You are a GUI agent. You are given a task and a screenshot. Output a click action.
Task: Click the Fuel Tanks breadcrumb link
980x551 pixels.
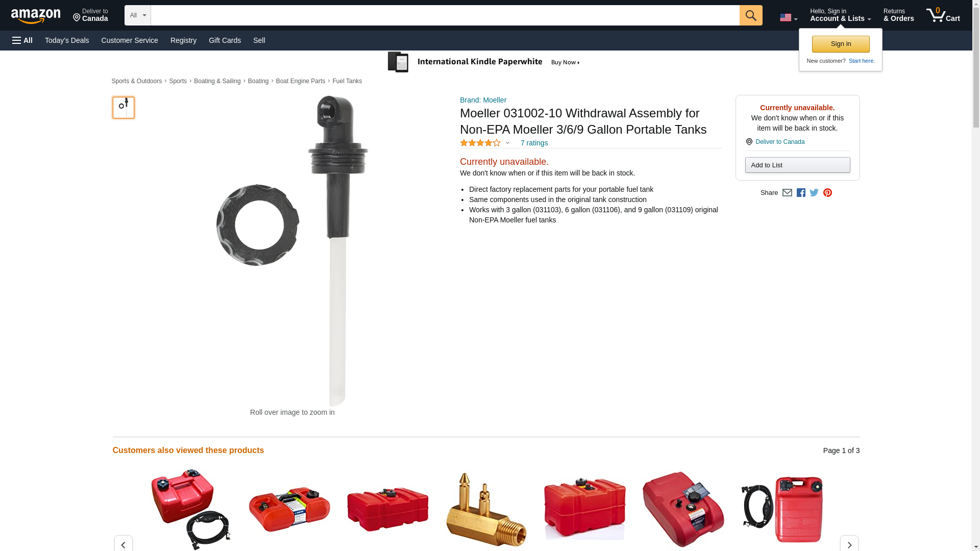[347, 81]
